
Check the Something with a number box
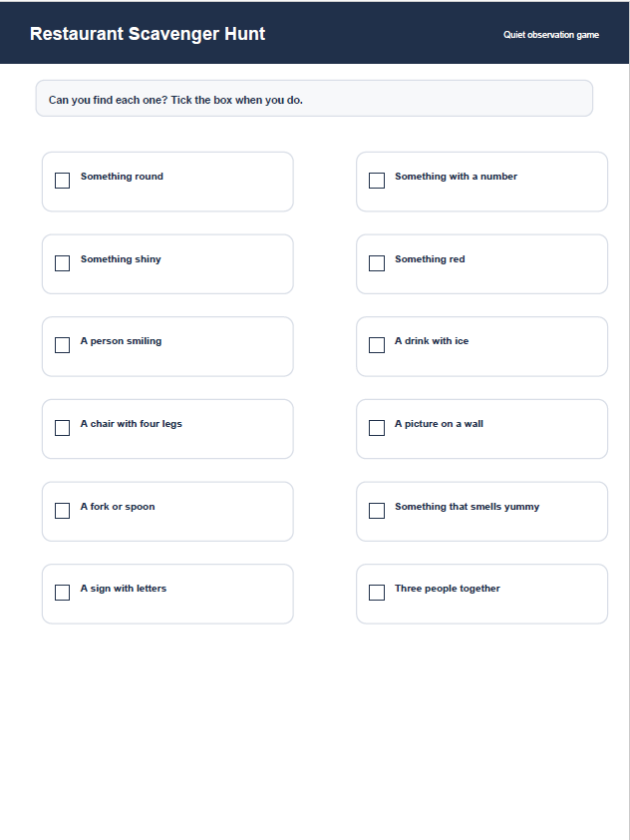click(x=377, y=181)
